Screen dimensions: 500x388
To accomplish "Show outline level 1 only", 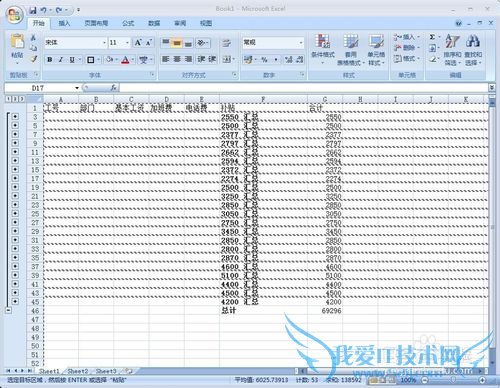I will point(8,99).
